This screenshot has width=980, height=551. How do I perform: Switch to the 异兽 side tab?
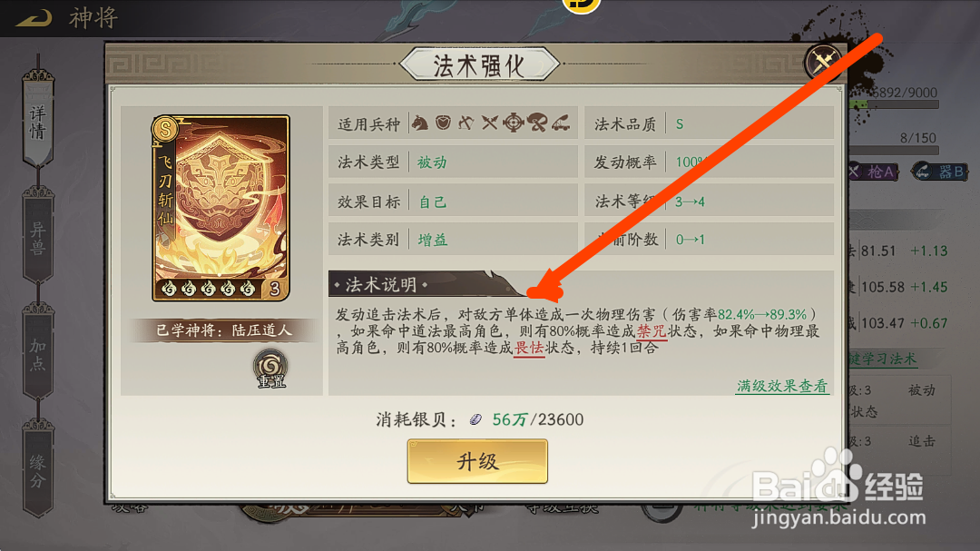pyautogui.click(x=37, y=236)
